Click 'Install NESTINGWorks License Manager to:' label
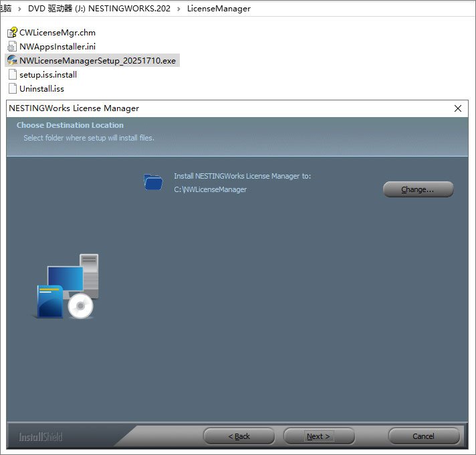This screenshot has height=455, width=476. [x=242, y=176]
